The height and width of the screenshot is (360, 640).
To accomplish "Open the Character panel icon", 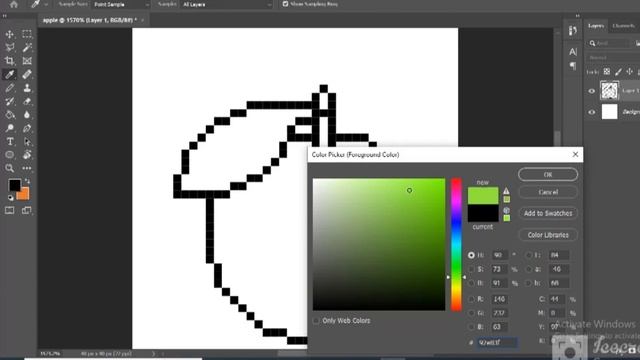I will [x=573, y=52].
